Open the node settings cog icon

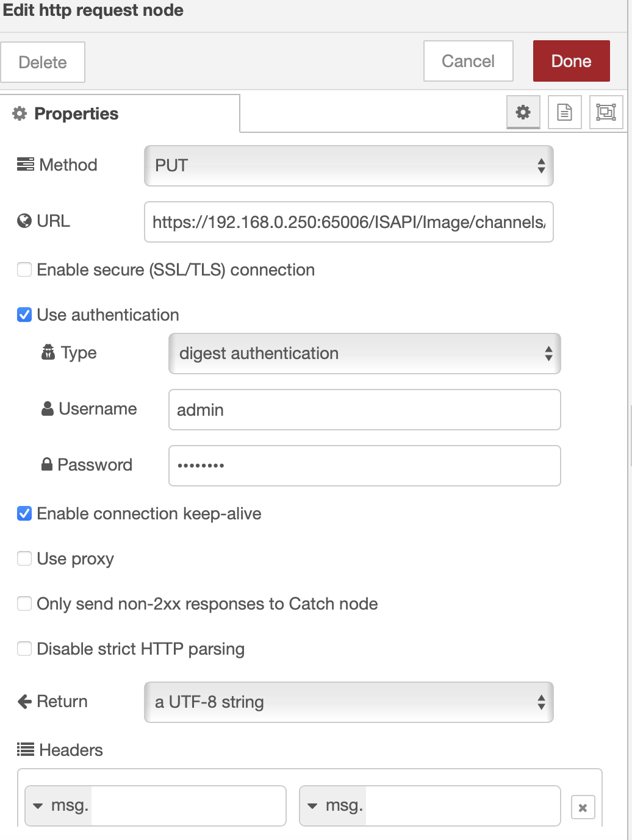(x=523, y=112)
